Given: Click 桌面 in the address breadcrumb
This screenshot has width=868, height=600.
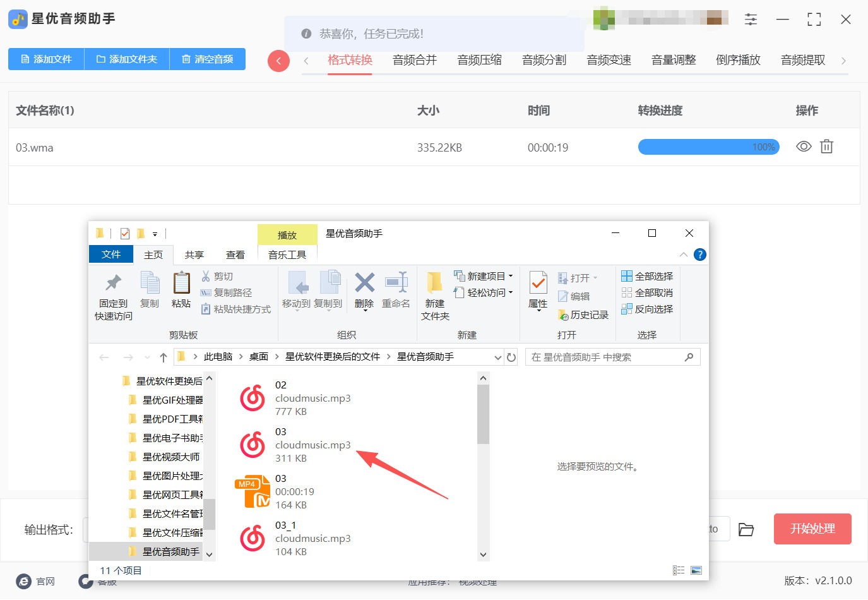Looking at the screenshot, I should click(x=259, y=357).
